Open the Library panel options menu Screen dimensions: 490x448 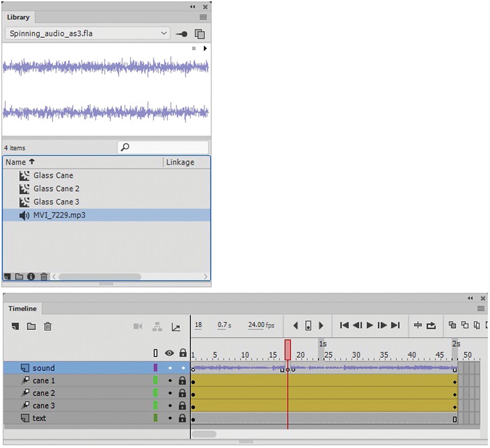203,17
